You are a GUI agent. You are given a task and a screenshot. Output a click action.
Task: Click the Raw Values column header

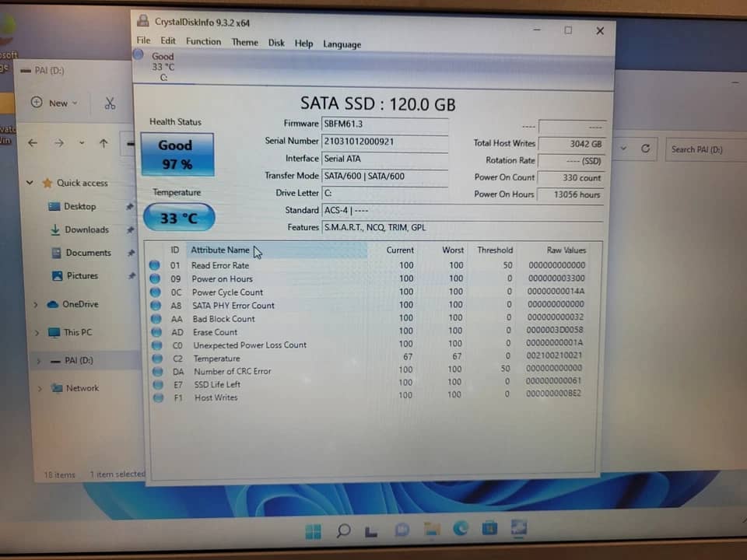point(566,250)
